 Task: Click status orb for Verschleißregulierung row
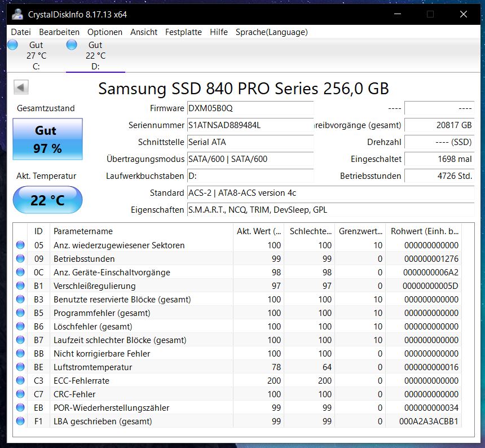[x=20, y=286]
